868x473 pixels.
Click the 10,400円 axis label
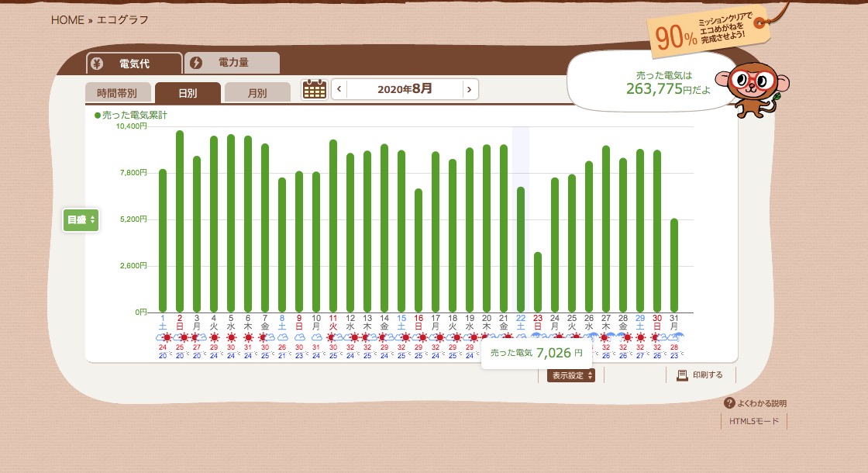click(x=132, y=126)
